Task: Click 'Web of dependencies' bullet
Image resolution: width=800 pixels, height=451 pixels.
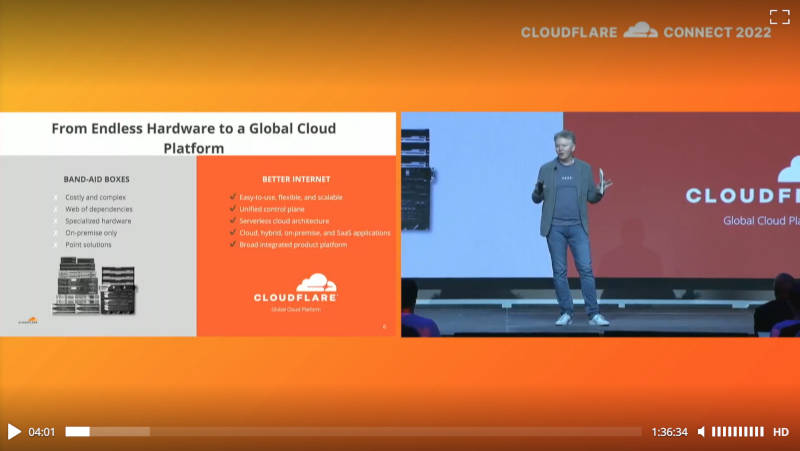Action: [x=98, y=209]
